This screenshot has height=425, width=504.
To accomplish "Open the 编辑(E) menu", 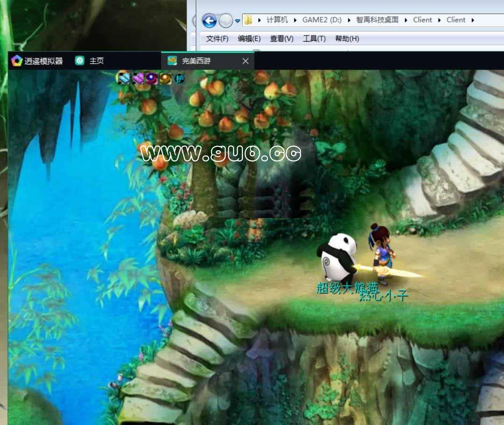I will pyautogui.click(x=249, y=39).
